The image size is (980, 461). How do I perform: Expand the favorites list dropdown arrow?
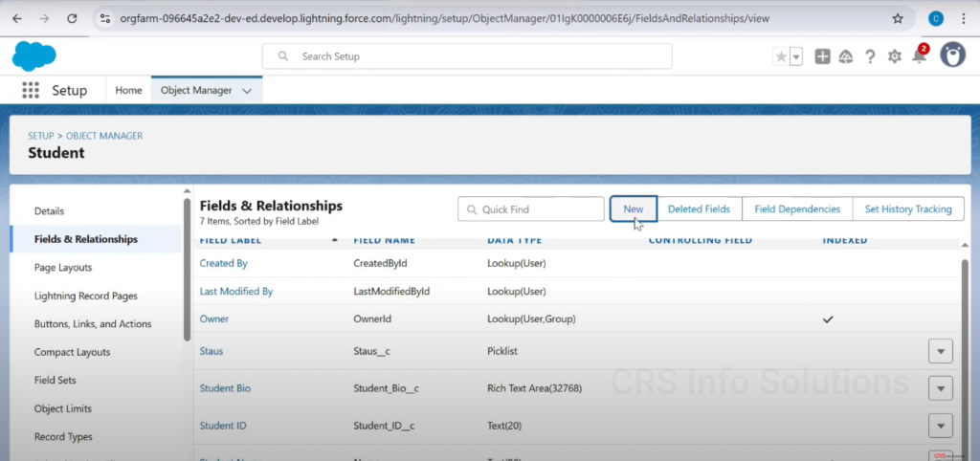(x=796, y=56)
